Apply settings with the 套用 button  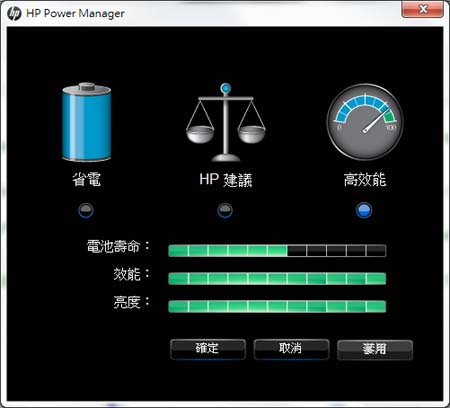point(375,349)
